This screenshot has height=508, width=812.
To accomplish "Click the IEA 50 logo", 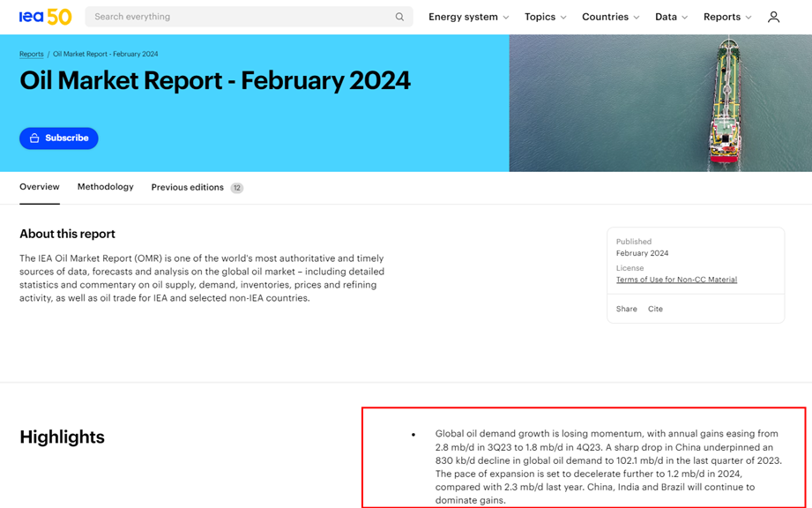I will [x=45, y=17].
